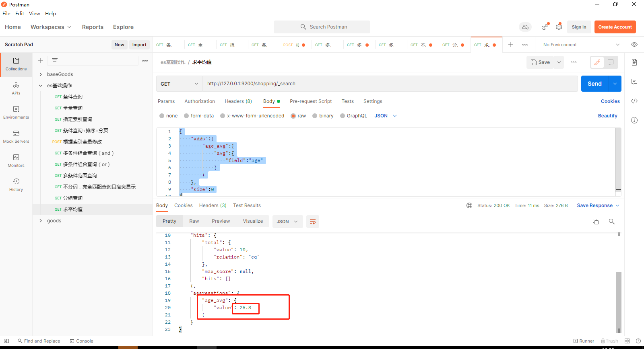Screen dimensions: 644x349
Task: Click the Send button
Action: 594,84
